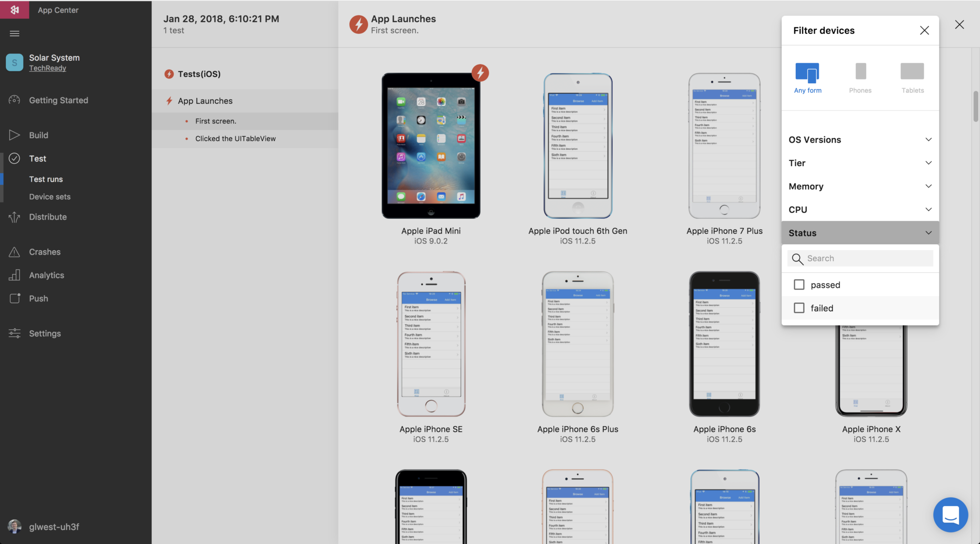Expand the OS Versions filter
Screen dimensions: 980x544
pos(860,139)
